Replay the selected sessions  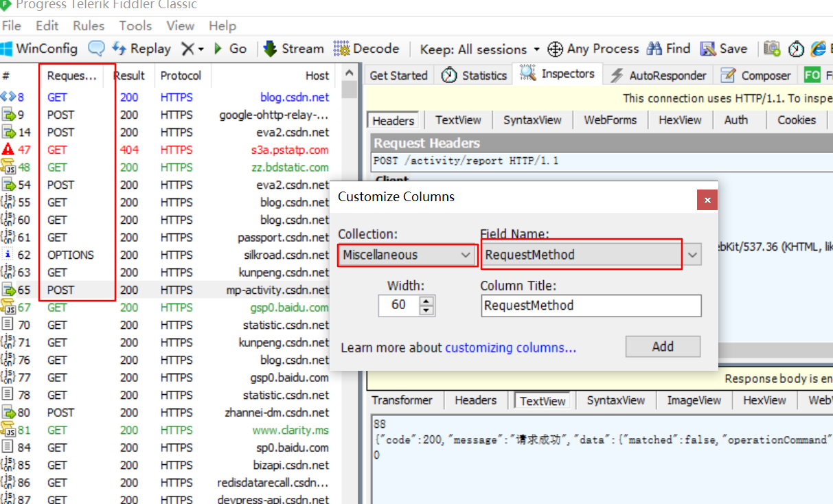pos(141,49)
